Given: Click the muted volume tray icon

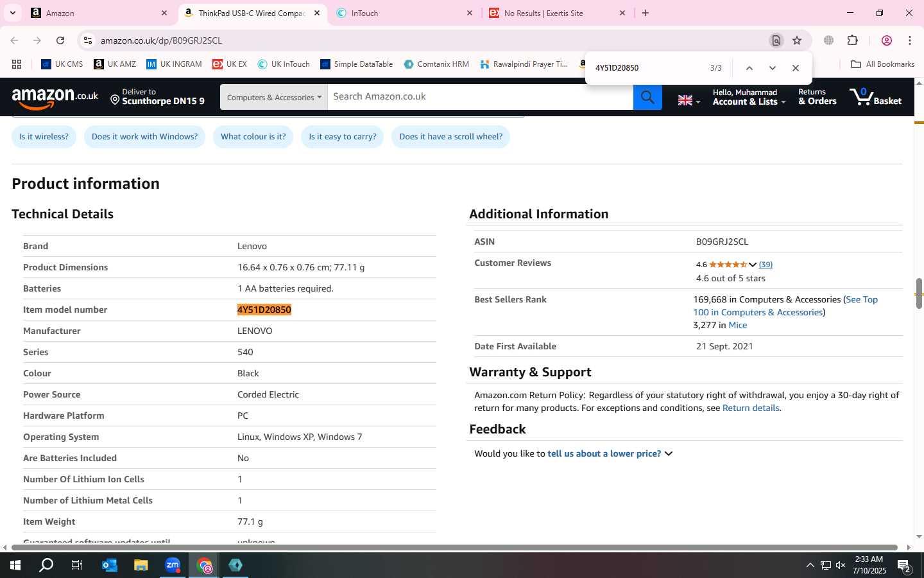Looking at the screenshot, I should point(841,566).
